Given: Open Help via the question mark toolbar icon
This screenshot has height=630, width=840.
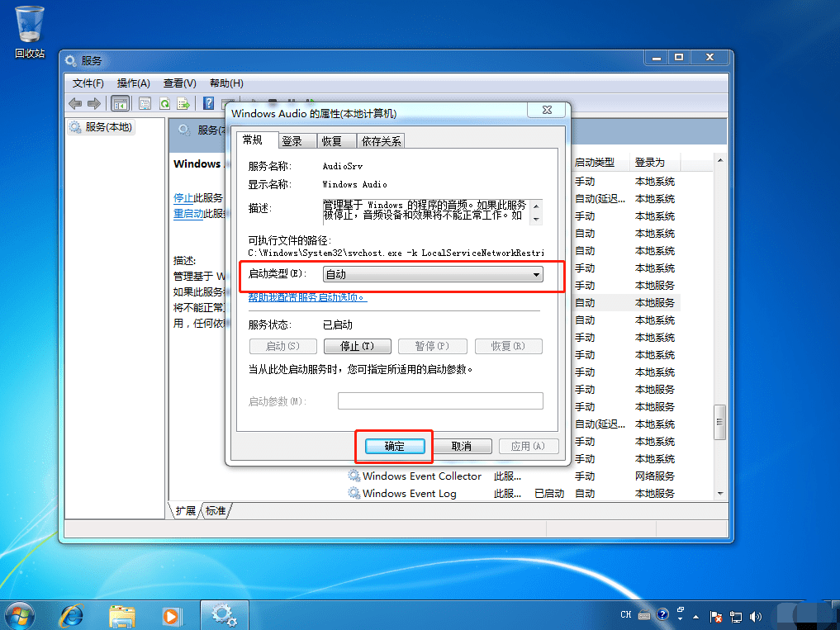Looking at the screenshot, I should coord(208,103).
